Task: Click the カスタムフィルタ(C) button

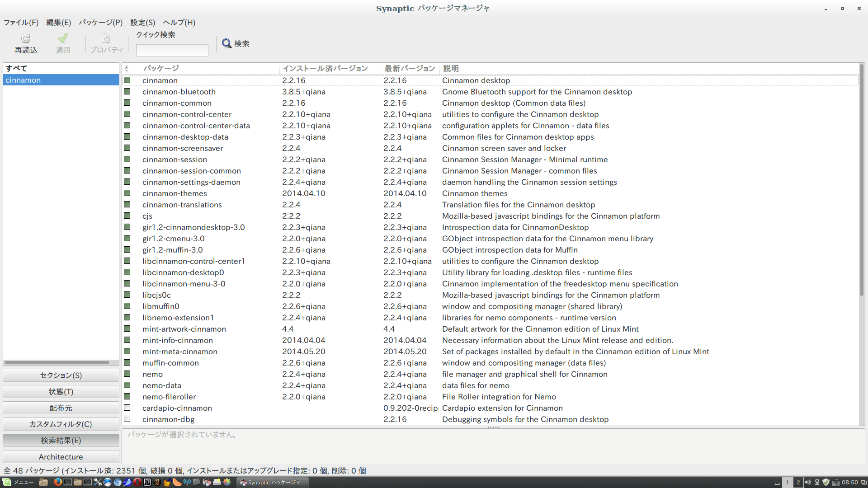Action: click(61, 424)
